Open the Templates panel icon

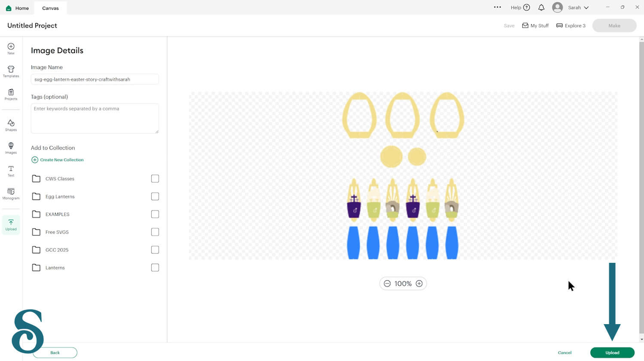click(11, 72)
